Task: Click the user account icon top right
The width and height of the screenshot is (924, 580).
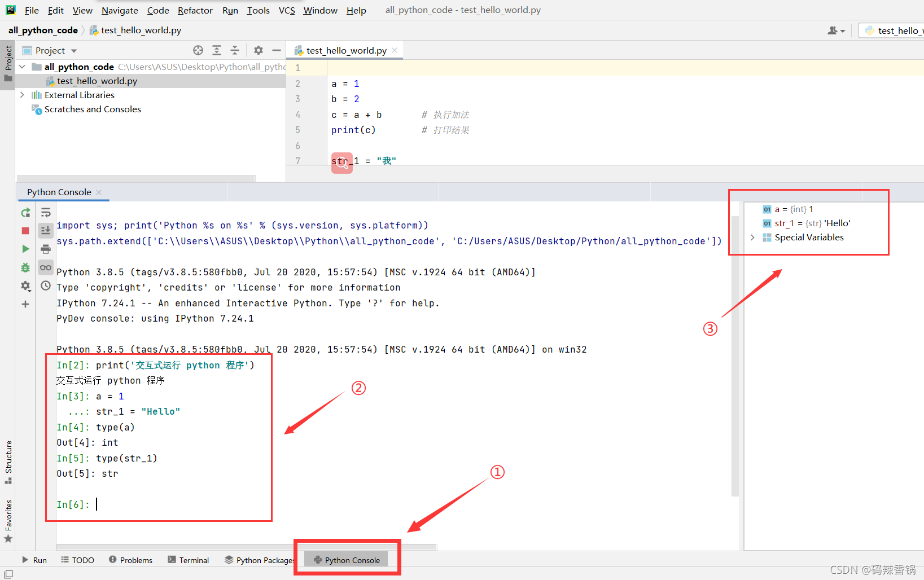Action: pos(836,30)
